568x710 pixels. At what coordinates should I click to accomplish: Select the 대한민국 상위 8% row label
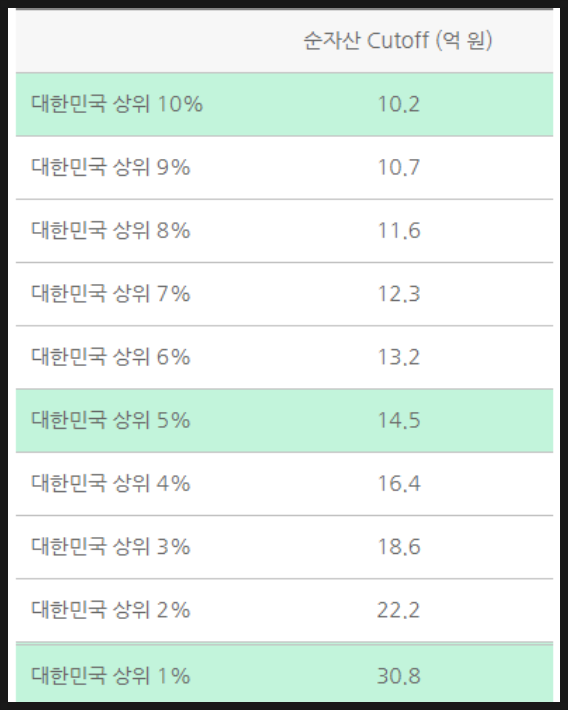[x=111, y=230]
